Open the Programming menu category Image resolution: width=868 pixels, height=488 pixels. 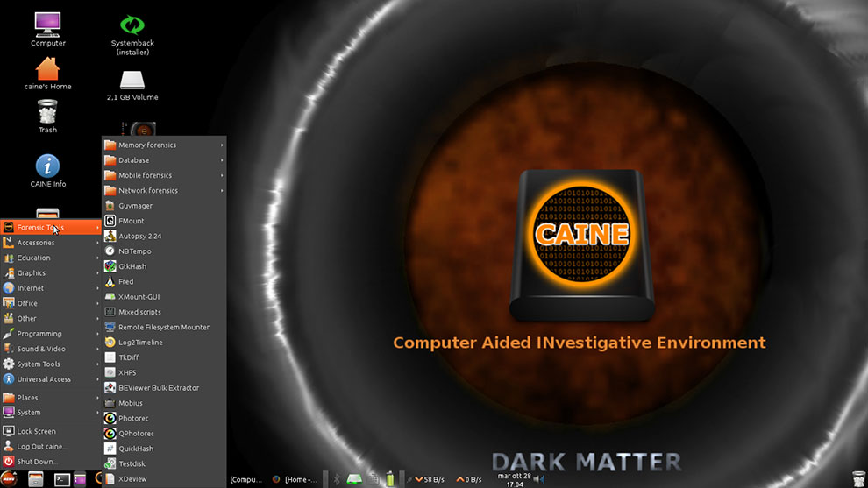(x=51, y=334)
